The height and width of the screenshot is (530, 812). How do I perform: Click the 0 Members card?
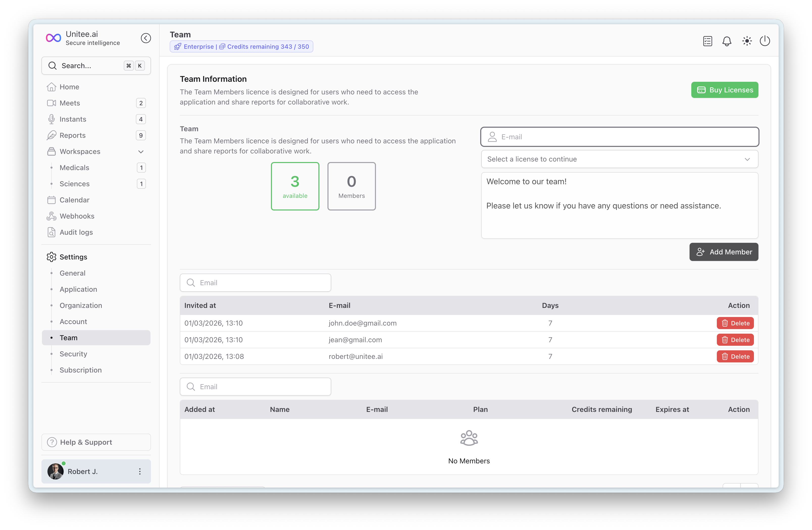click(x=351, y=186)
